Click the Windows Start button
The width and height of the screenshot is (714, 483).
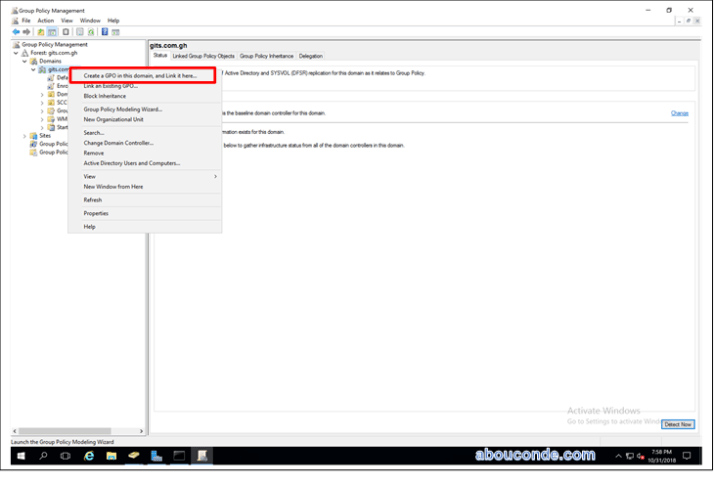click(20, 456)
